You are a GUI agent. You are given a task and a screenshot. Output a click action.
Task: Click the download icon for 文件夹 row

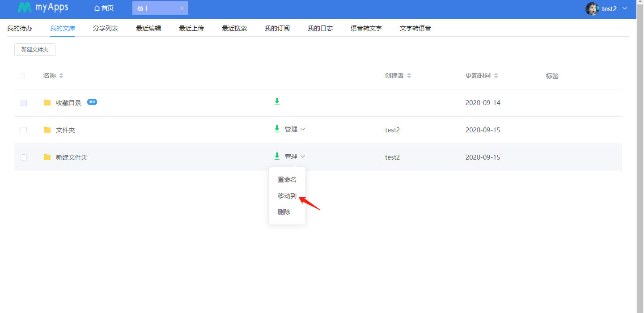click(277, 129)
